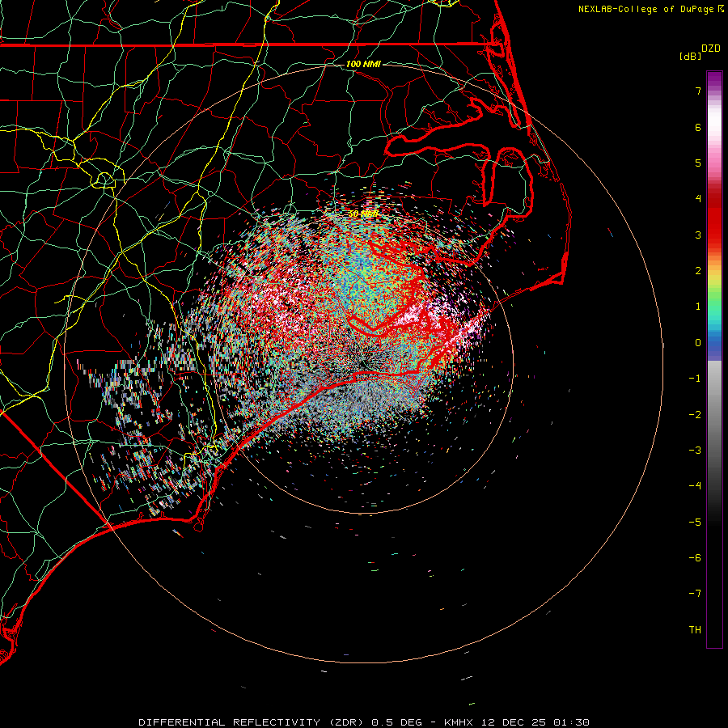Image resolution: width=728 pixels, height=728 pixels.
Task: Click the scale value -3
Action: tap(695, 451)
